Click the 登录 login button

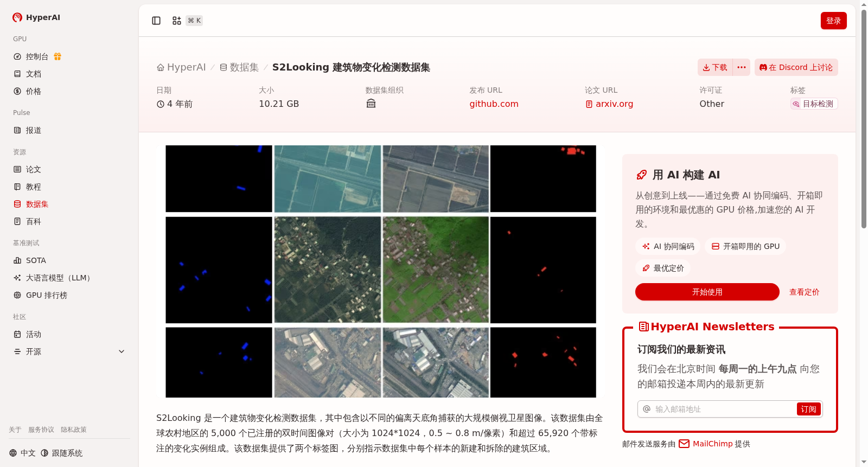[x=834, y=21]
